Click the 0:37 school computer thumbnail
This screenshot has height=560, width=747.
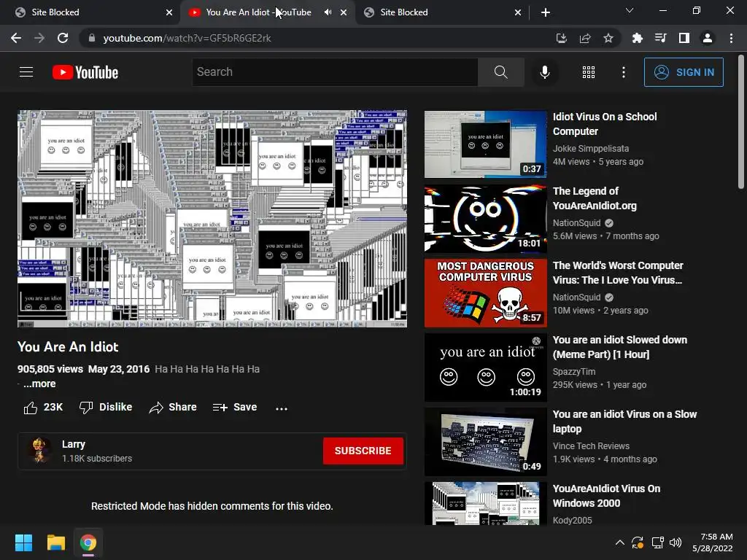coord(485,144)
